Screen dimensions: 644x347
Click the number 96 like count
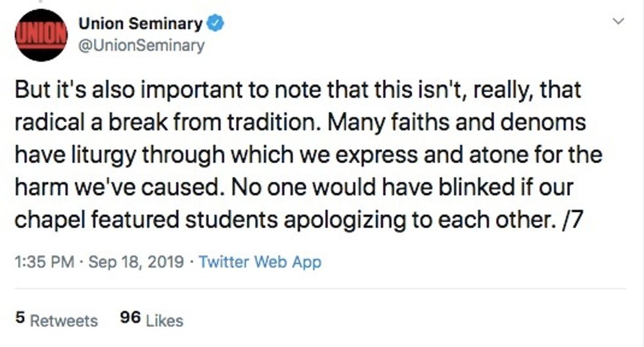click(131, 319)
